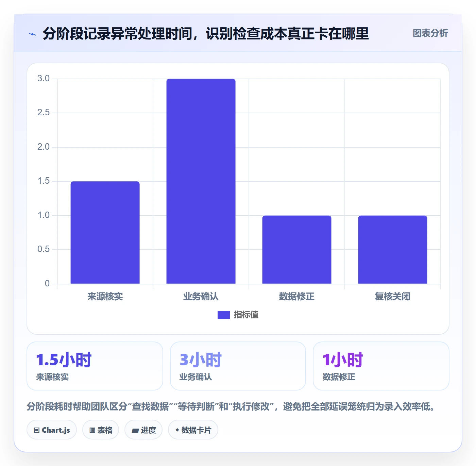Toggle the 指标值 legend color box
The width and height of the screenshot is (476, 466).
[x=224, y=315]
